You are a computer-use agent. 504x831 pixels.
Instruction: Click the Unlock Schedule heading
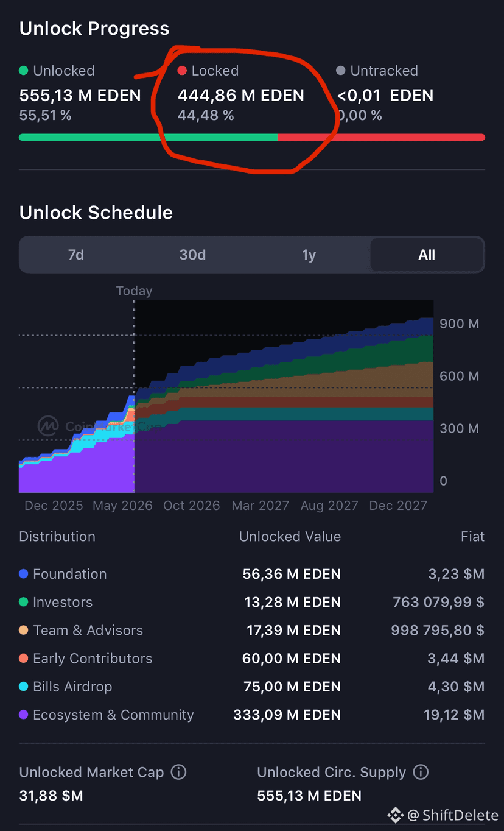[x=96, y=213]
